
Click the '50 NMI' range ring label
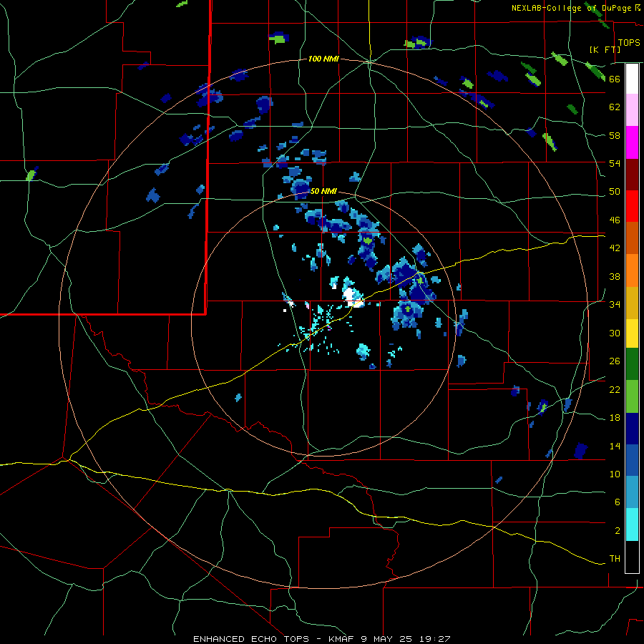tap(323, 191)
